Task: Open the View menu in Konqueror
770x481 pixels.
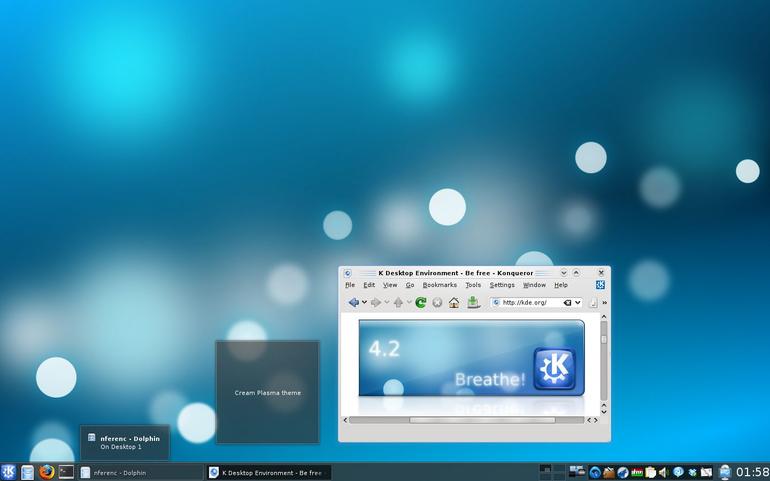Action: tap(390, 285)
